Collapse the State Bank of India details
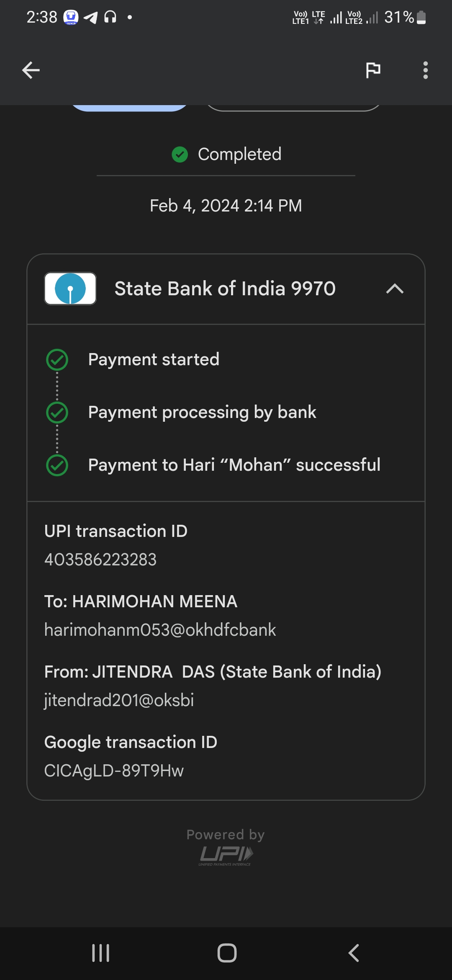 (394, 289)
